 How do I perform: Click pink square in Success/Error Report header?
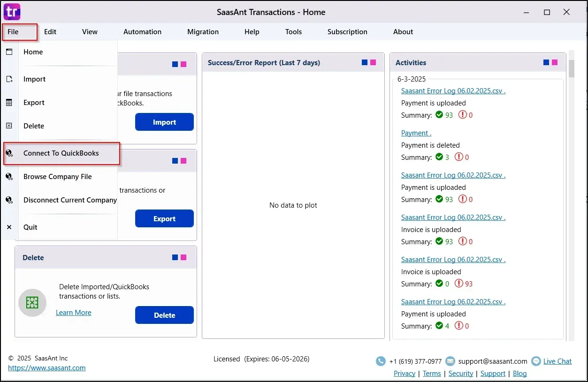[373, 62]
